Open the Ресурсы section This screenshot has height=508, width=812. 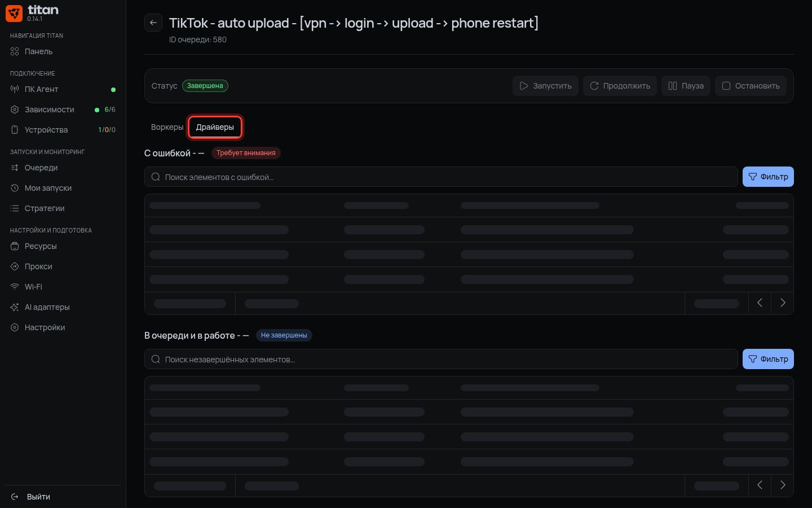(x=63, y=246)
